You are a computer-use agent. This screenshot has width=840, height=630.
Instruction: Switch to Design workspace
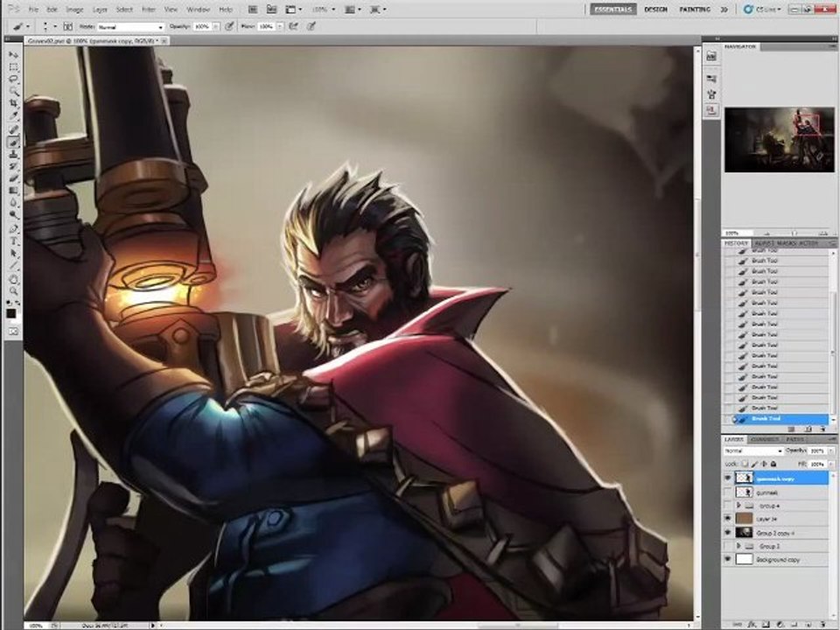[655, 9]
